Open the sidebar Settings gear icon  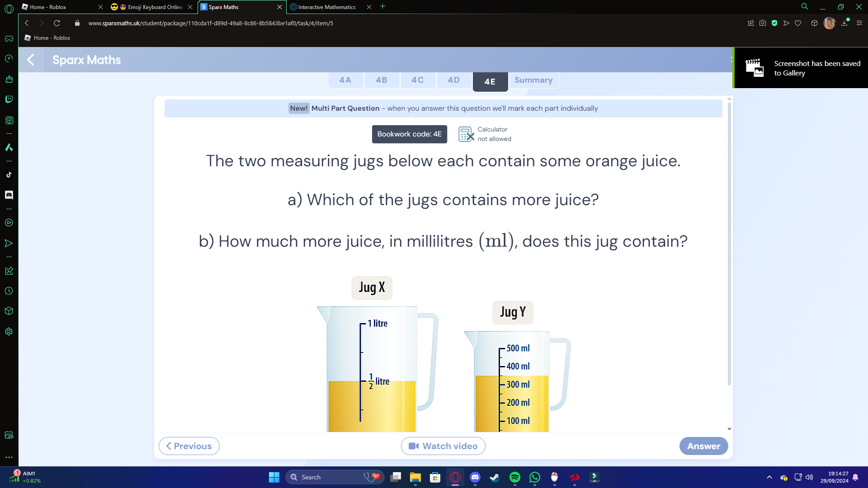point(9,331)
